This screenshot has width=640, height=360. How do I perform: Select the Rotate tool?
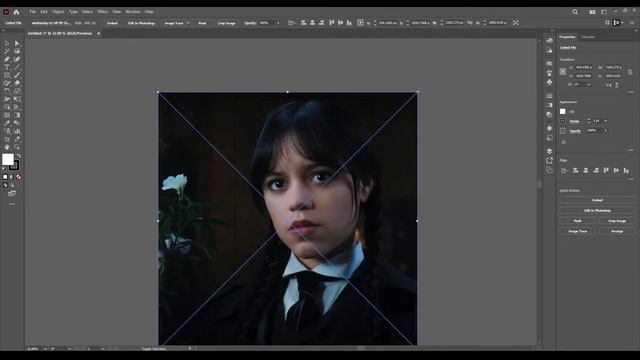[7, 91]
